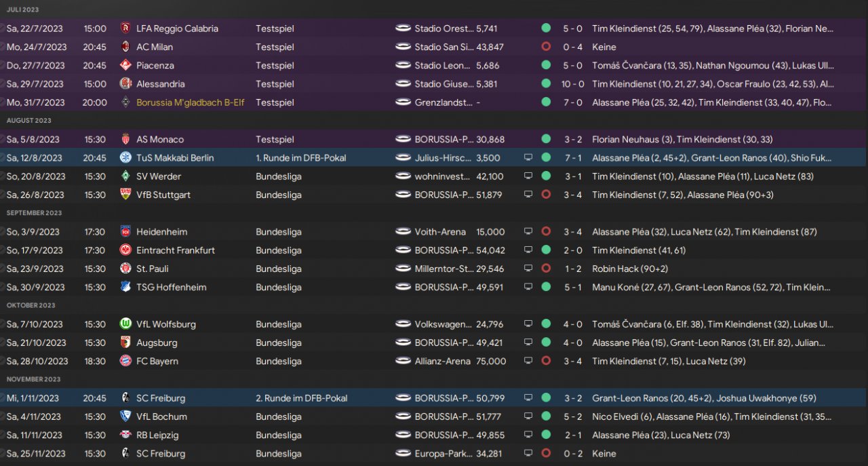This screenshot has width=868, height=466.
Task: Click the stadium icon beside Allianz-Arena
Action: 403,361
